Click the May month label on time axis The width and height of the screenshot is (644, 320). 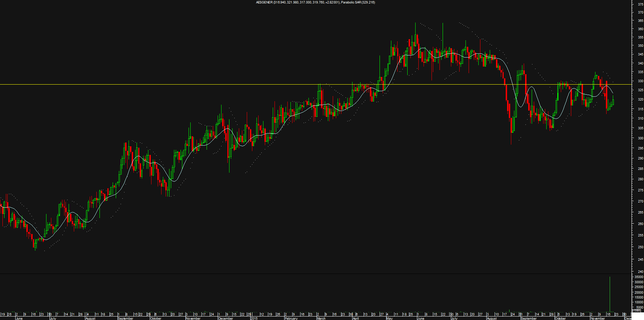[389, 318]
